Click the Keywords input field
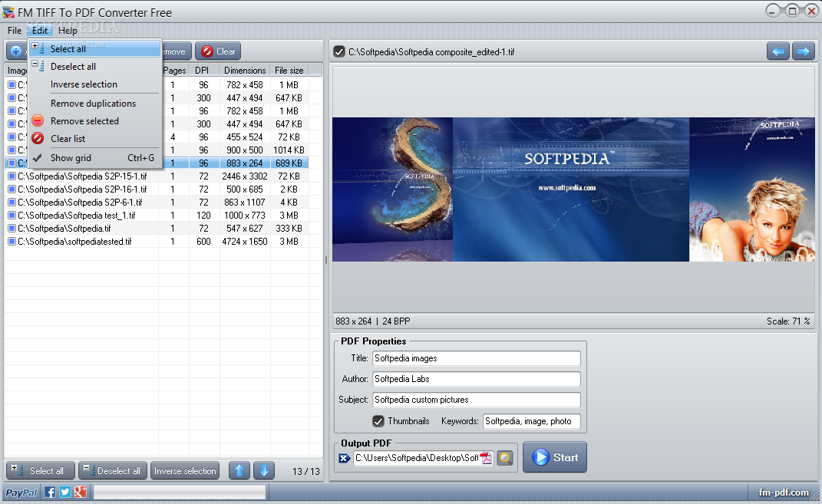 point(532,421)
